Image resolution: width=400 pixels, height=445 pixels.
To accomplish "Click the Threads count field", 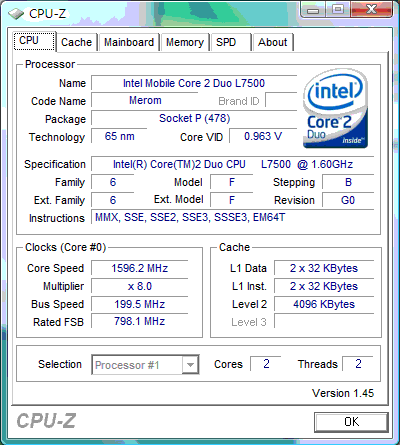I will click(358, 364).
